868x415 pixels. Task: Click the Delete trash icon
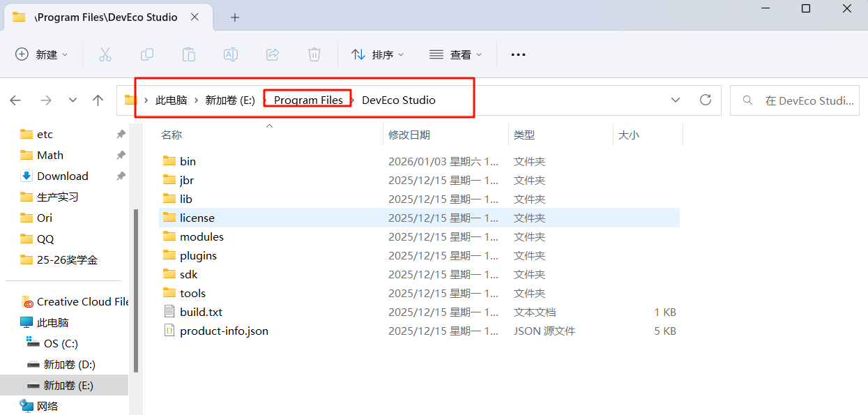coord(314,54)
